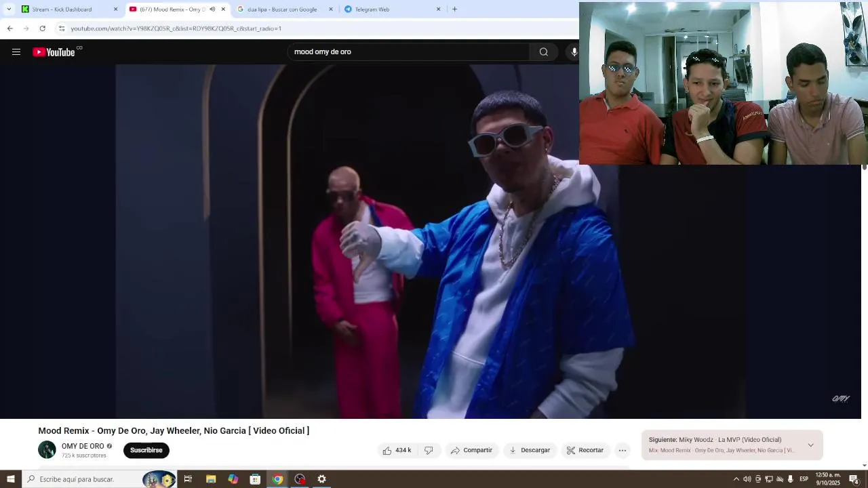Click the microphone tray icon
The width and height of the screenshot is (868, 488).
click(x=791, y=479)
